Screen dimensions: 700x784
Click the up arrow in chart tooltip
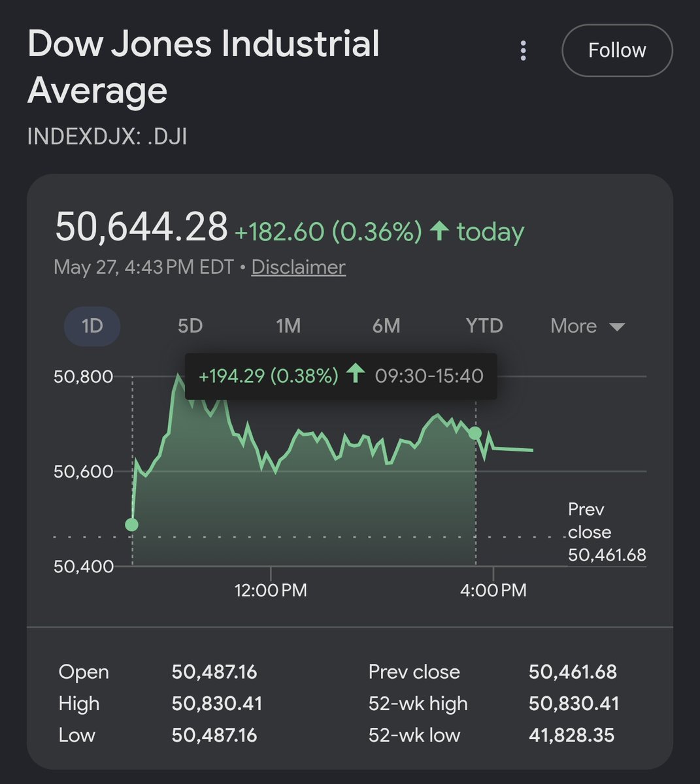[355, 374]
